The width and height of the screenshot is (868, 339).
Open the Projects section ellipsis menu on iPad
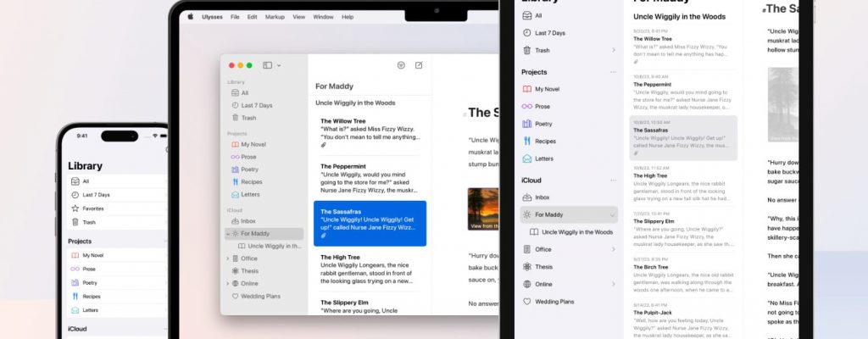point(613,73)
